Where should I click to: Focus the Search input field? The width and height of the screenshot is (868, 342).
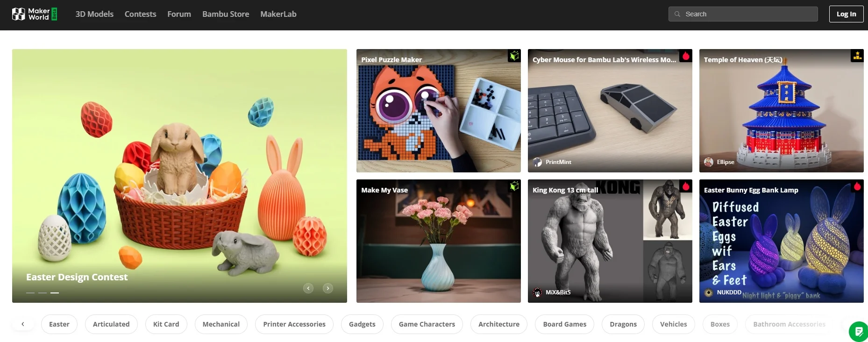pyautogui.click(x=743, y=14)
